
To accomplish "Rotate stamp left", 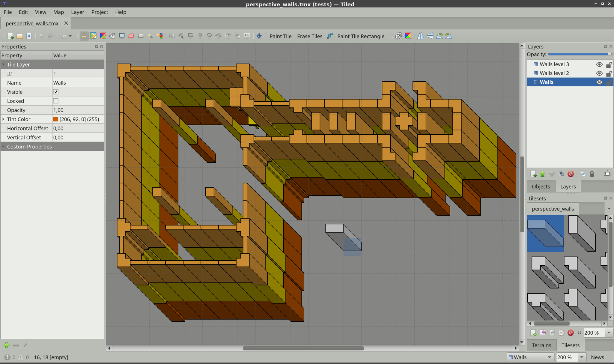I will 439,36.
